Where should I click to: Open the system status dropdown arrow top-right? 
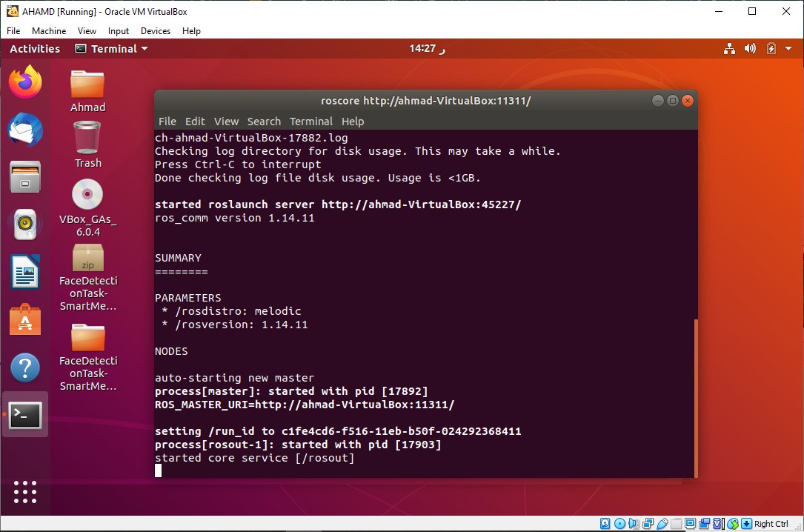point(787,48)
